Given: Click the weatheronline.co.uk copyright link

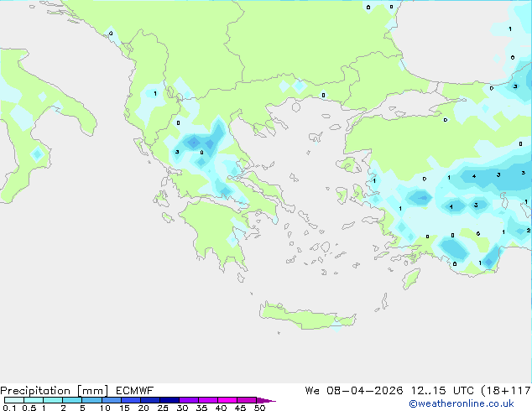Looking at the screenshot, I should tap(462, 403).
